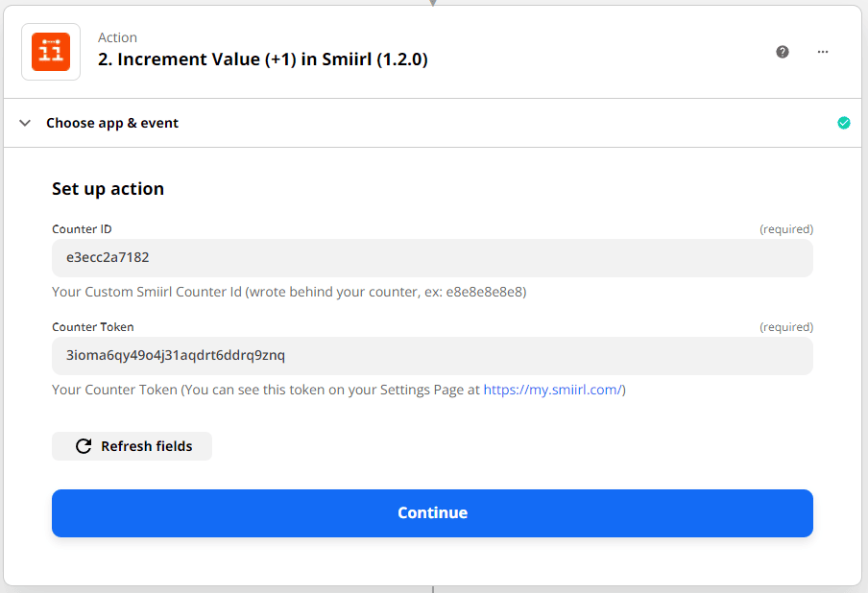868x593 pixels.
Task: Click the Refresh fields button
Action: click(x=132, y=446)
